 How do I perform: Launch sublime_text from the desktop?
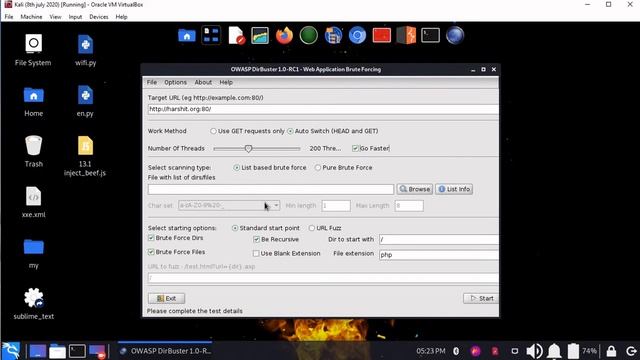click(33, 304)
